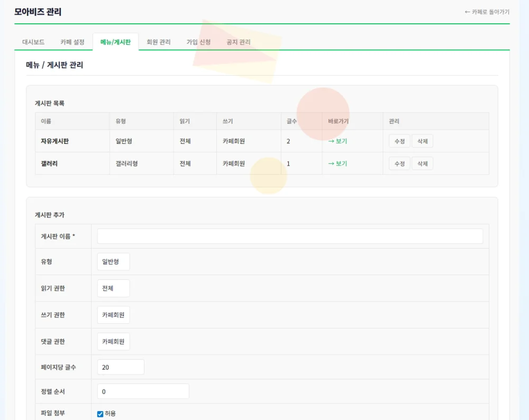Click the 모아비즈 관리 page title
The height and width of the screenshot is (420, 529).
(38, 12)
